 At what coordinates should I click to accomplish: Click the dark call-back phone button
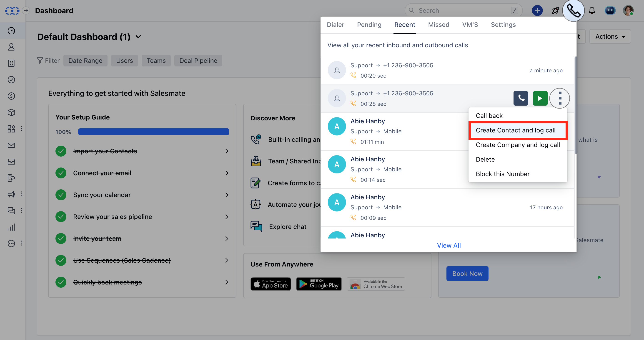pyautogui.click(x=521, y=98)
